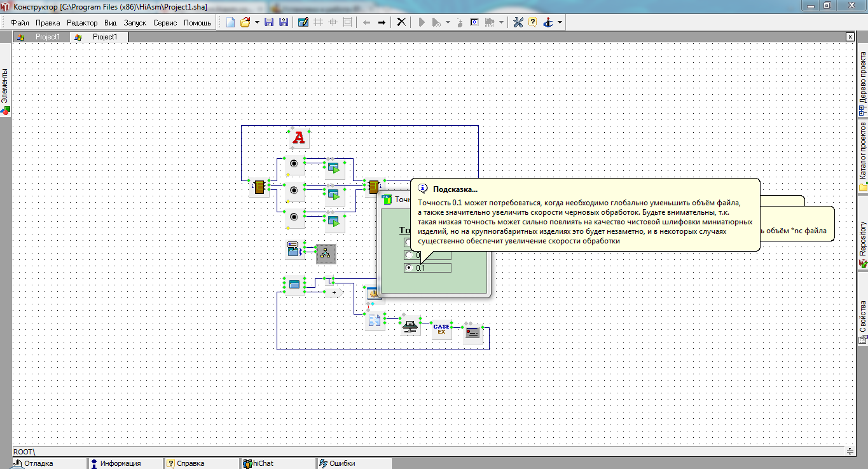Select the 0.1 precision radio button
The image size is (868, 469).
[x=408, y=268]
